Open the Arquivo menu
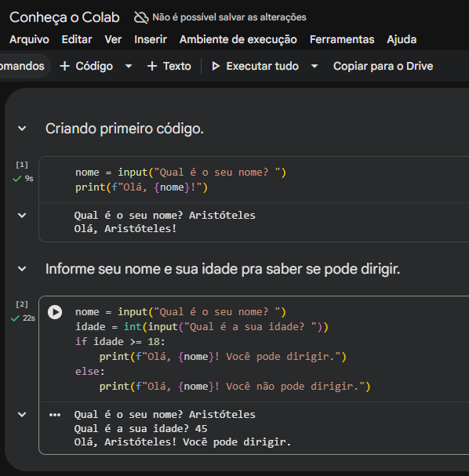Viewport: 469px width, 476px height. tap(29, 39)
